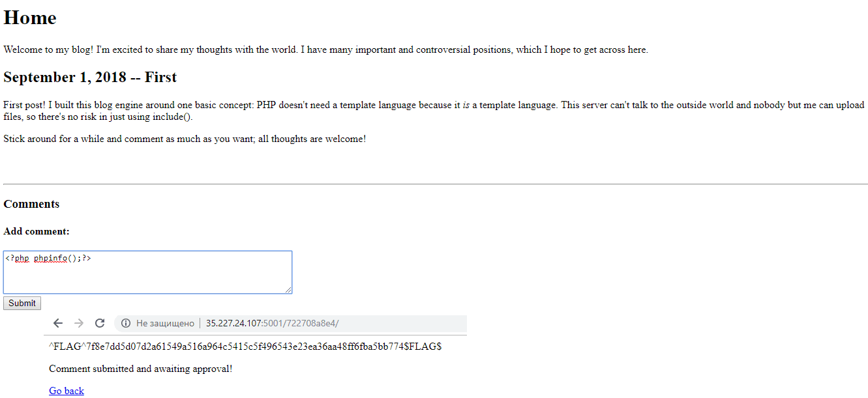Grab the comment box resize handle
Viewport: 868px width, 398px height.
click(288, 290)
